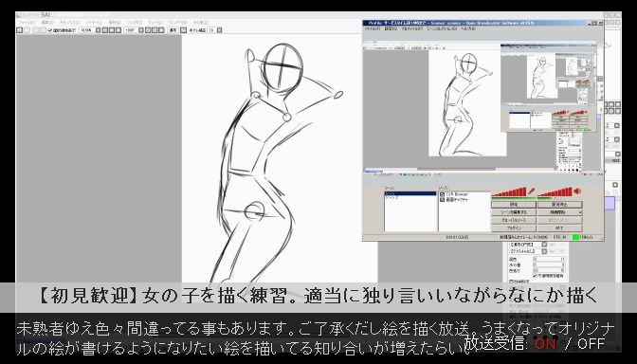Viewport: 637px width, 364px height.
Task: Rotate the canvas view clockwise
Action: coord(155,30)
